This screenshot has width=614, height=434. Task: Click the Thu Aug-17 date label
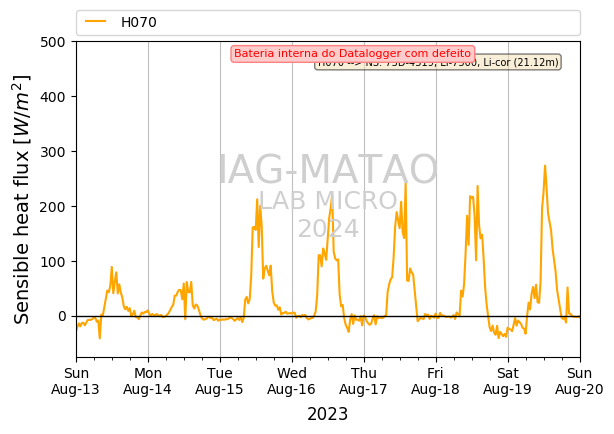click(364, 381)
